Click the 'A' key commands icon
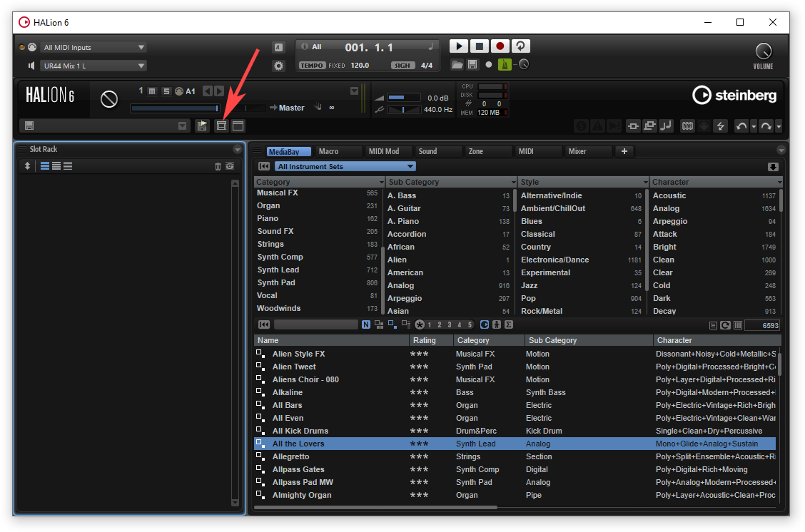 pos(278,47)
